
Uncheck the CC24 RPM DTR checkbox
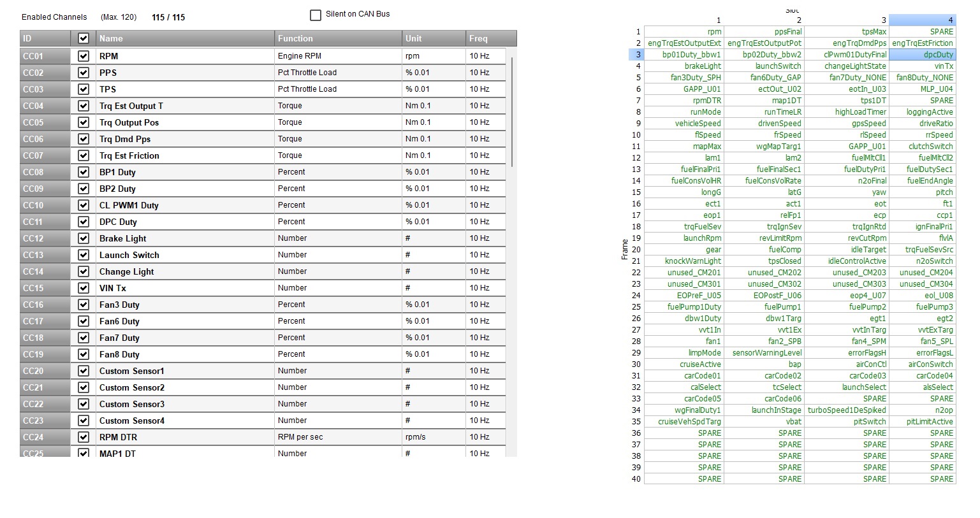(84, 437)
